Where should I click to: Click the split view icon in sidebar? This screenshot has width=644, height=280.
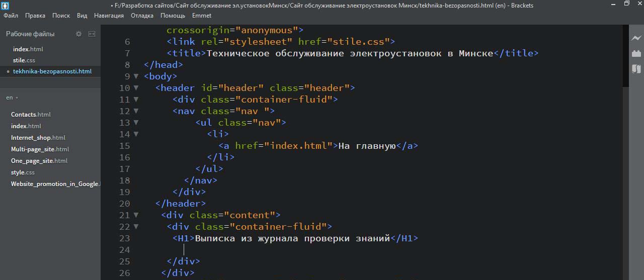click(x=92, y=34)
